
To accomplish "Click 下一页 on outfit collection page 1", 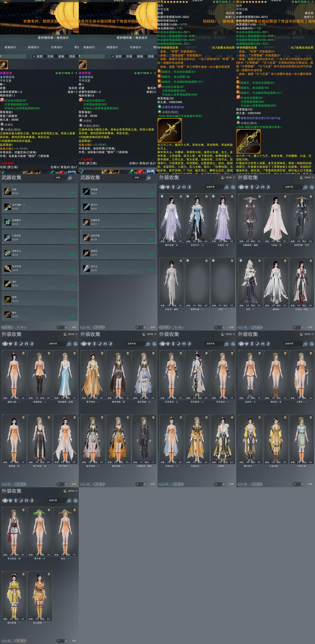I will pos(178,327).
